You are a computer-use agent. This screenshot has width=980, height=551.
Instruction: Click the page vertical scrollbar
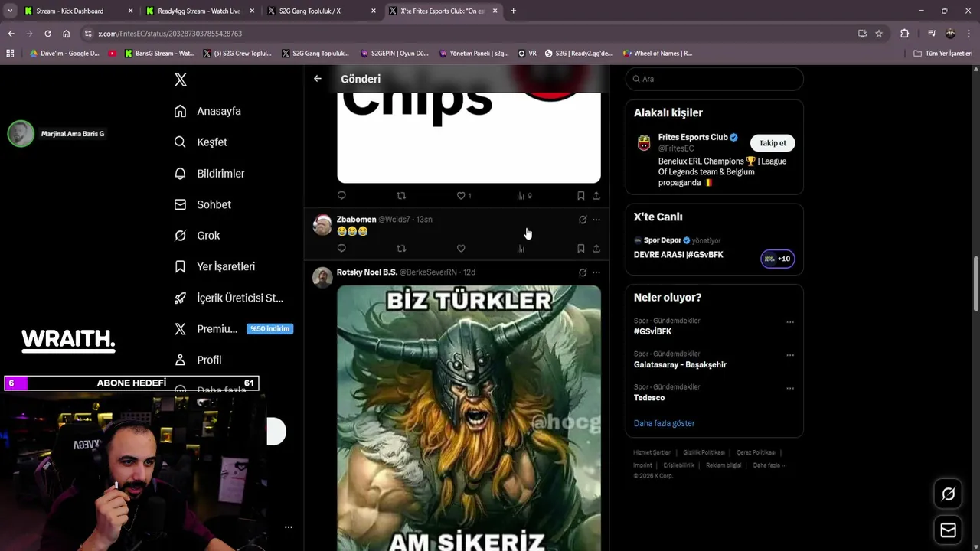click(x=976, y=285)
